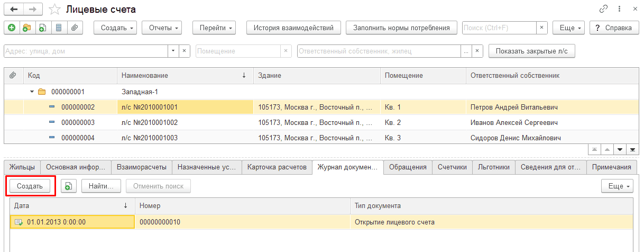The image size is (644, 252).
Task: Open the Отчеты dropdown menu
Action: [x=162, y=28]
